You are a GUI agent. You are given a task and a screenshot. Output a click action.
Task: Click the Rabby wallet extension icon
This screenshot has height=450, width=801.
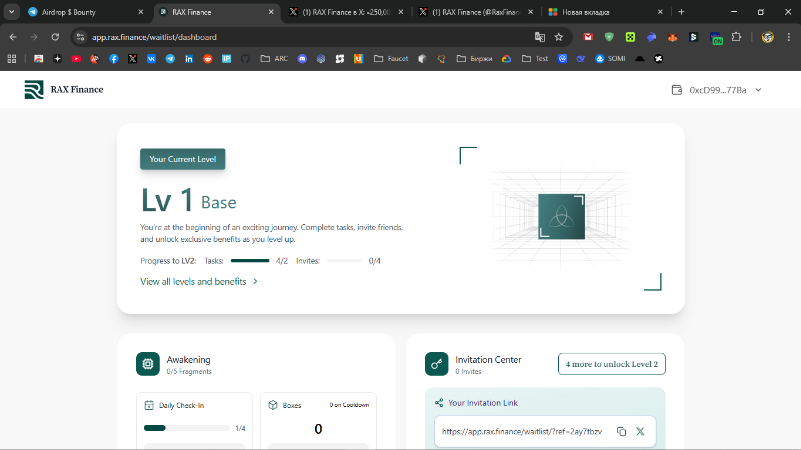click(x=651, y=37)
